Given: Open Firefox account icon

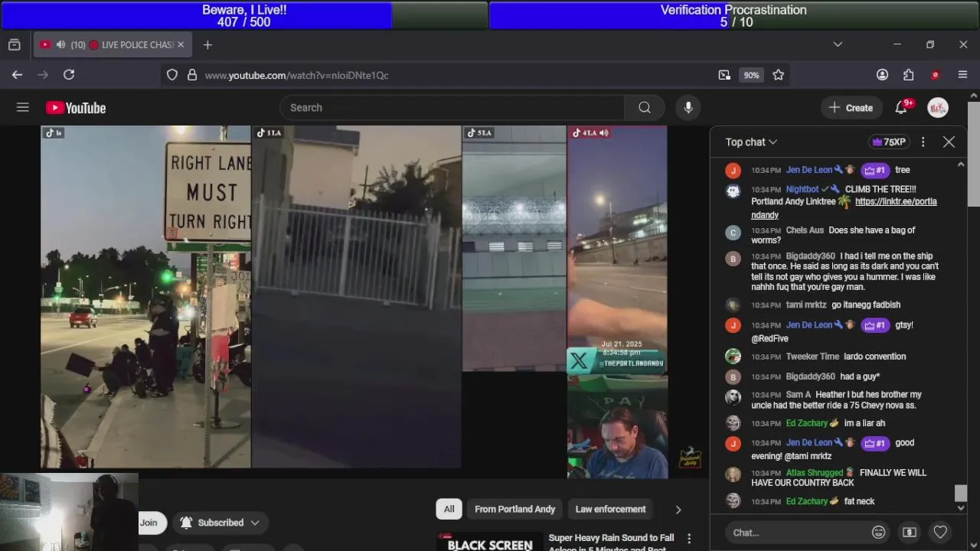Looking at the screenshot, I should coord(882,75).
